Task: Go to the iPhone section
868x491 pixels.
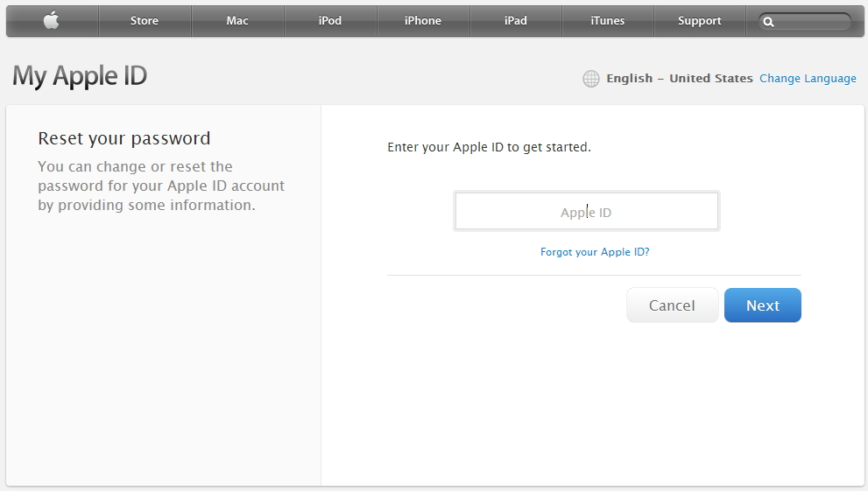Action: coord(423,21)
